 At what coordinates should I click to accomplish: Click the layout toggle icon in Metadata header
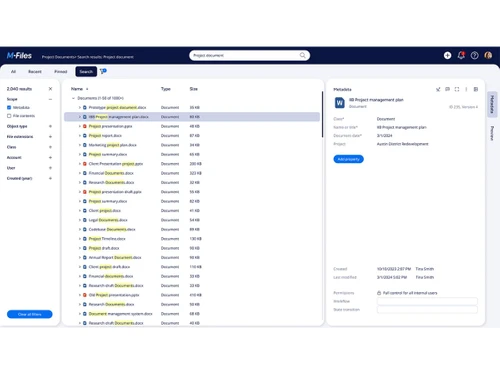point(476,89)
